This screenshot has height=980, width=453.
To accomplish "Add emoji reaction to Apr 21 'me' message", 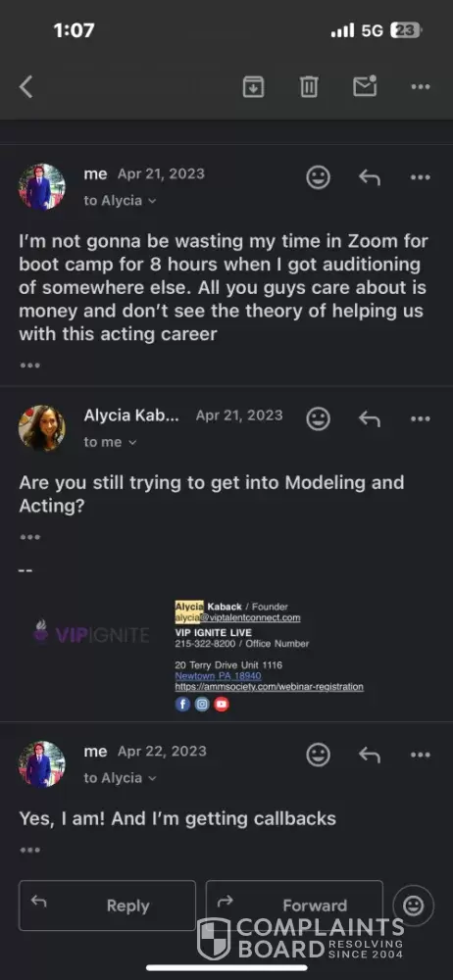I will point(318,177).
